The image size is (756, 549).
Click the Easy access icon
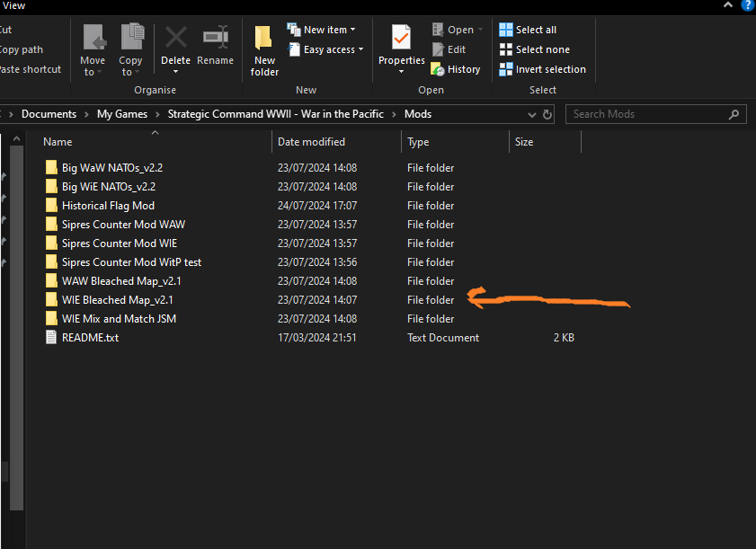tap(294, 49)
